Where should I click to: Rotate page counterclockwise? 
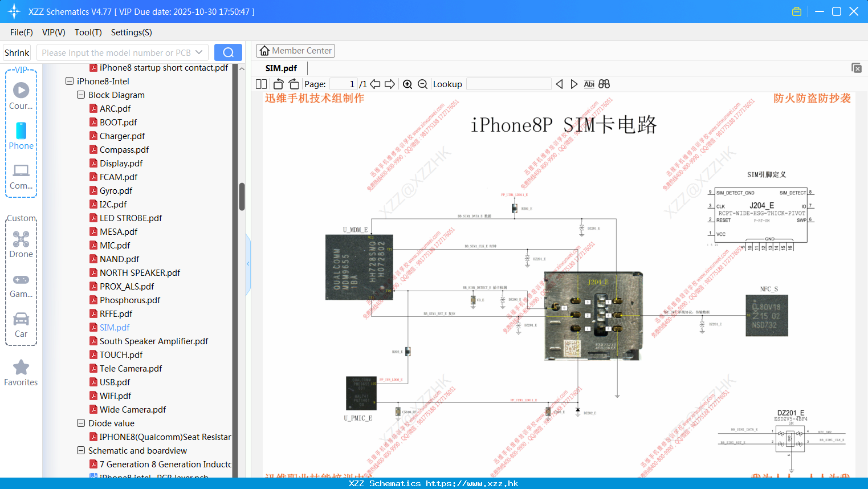278,84
